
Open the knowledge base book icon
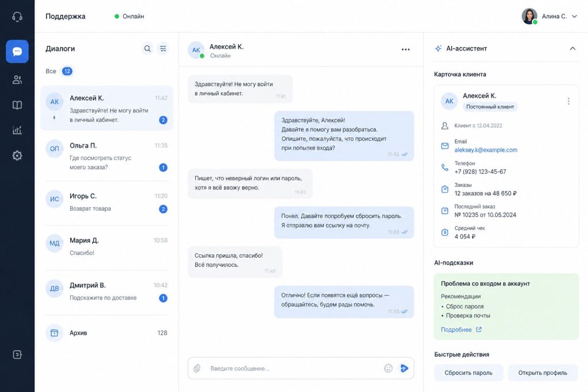pos(17,105)
